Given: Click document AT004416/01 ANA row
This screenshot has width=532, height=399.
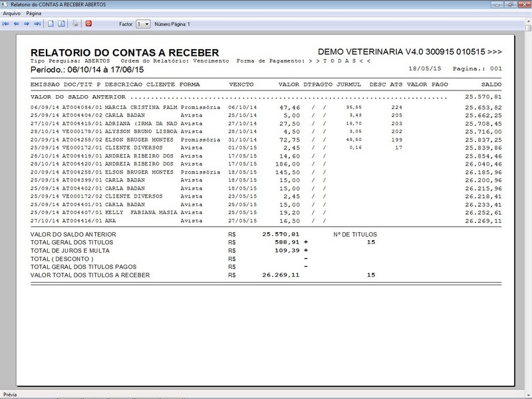Looking at the screenshot, I should [265, 221].
